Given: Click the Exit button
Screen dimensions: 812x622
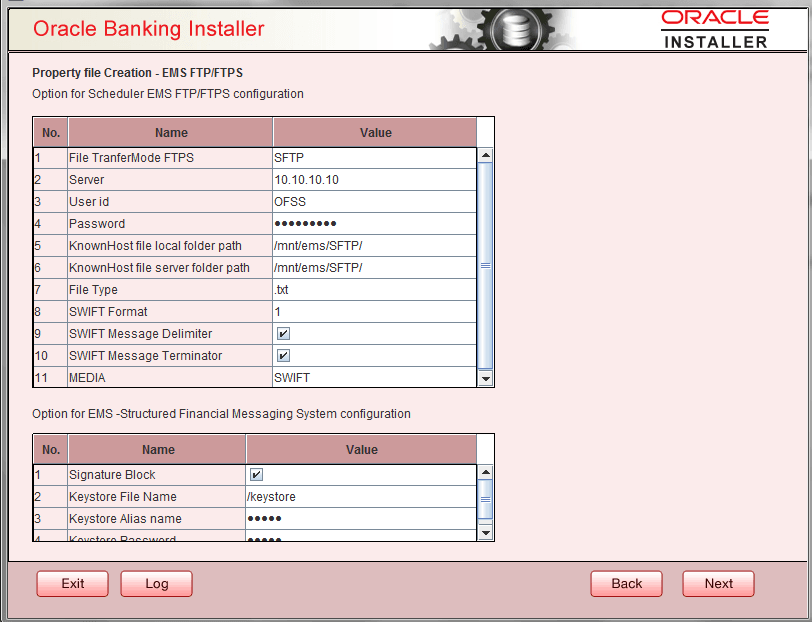Looking at the screenshot, I should [x=72, y=584].
